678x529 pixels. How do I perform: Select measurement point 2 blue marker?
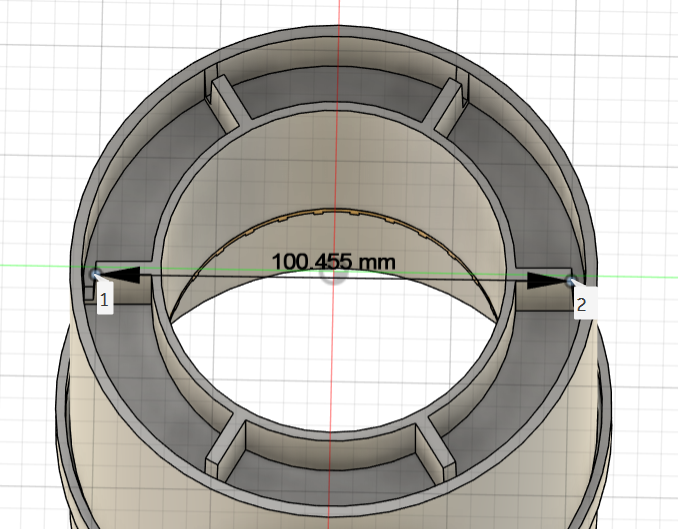(571, 281)
